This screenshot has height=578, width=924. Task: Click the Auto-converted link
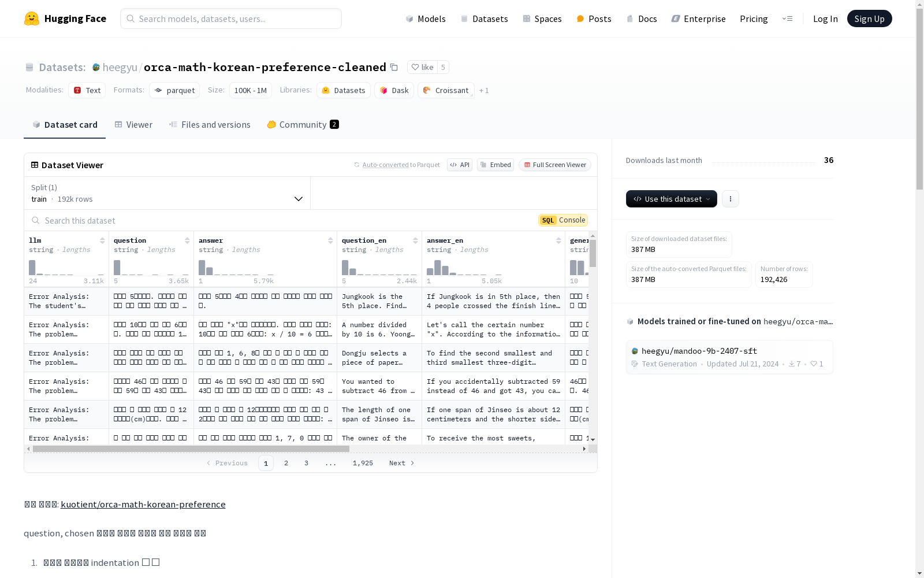tap(385, 165)
